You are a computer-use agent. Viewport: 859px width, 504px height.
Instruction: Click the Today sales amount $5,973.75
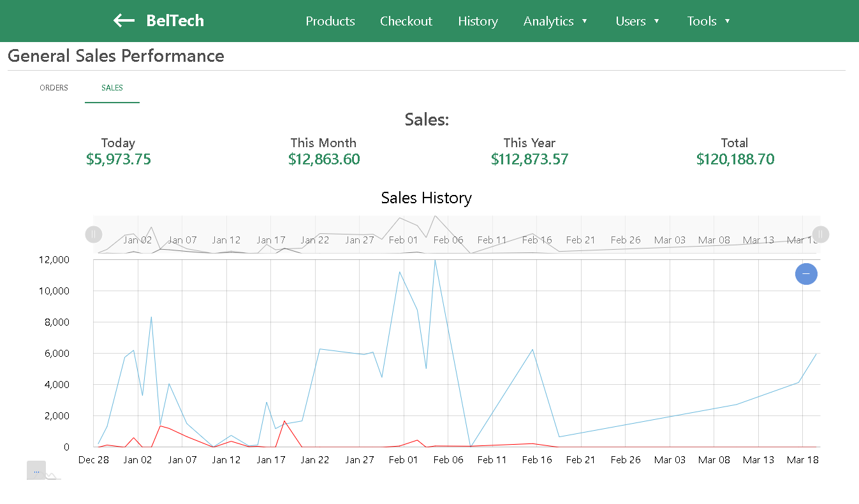[119, 159]
